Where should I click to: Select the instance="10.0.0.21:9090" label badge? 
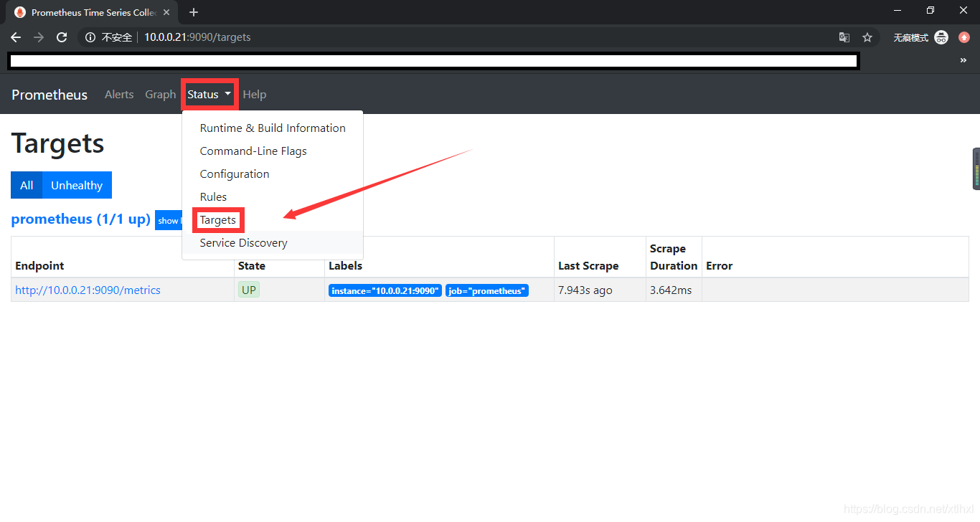coord(385,291)
